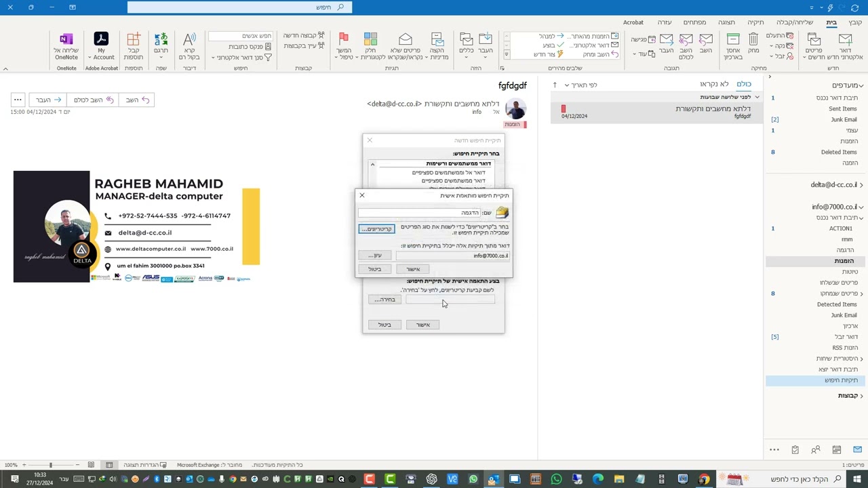Collapse the ribbon with the arrow
The height and width of the screenshot is (488, 868).
point(5,68)
